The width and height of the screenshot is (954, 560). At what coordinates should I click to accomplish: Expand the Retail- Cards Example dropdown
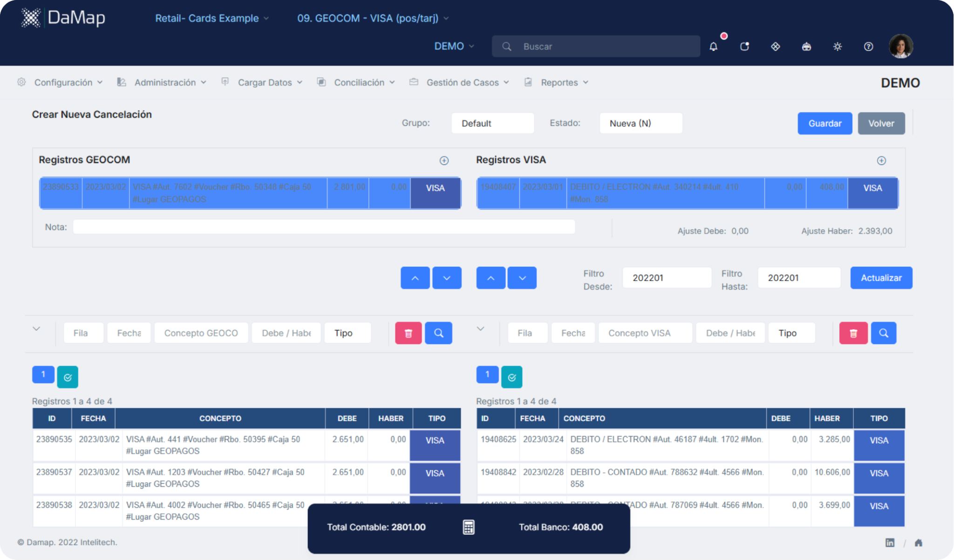tap(212, 18)
